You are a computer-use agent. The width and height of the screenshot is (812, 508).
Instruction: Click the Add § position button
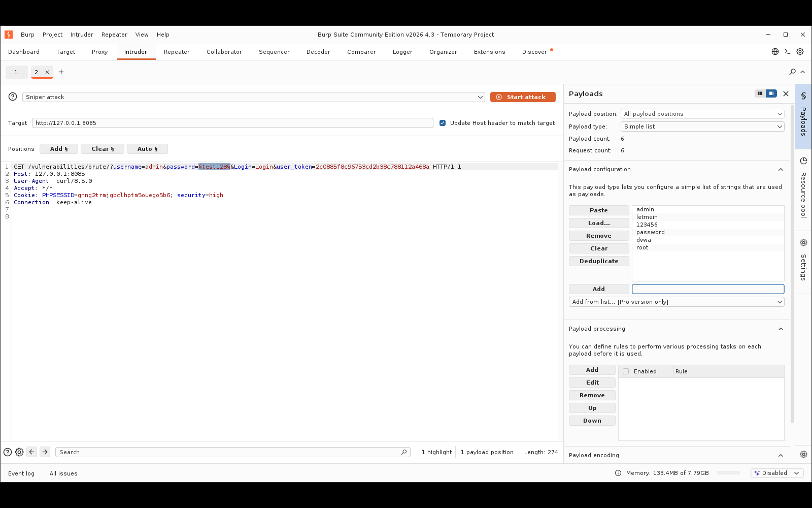[59, 149]
